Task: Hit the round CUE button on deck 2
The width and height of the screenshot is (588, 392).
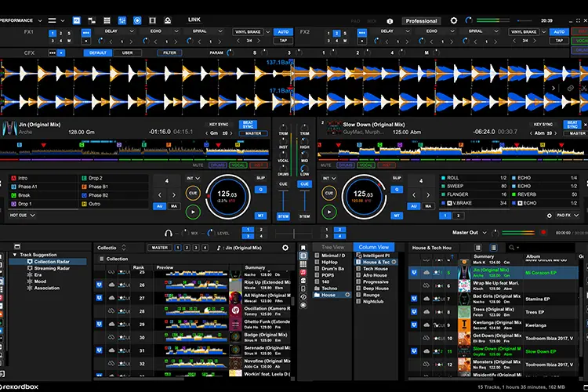Action: pyautogui.click(x=328, y=193)
